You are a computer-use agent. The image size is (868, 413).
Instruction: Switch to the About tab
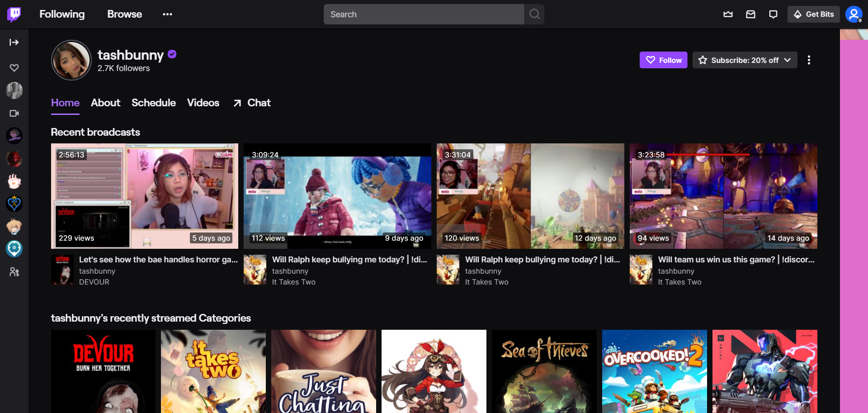[105, 103]
